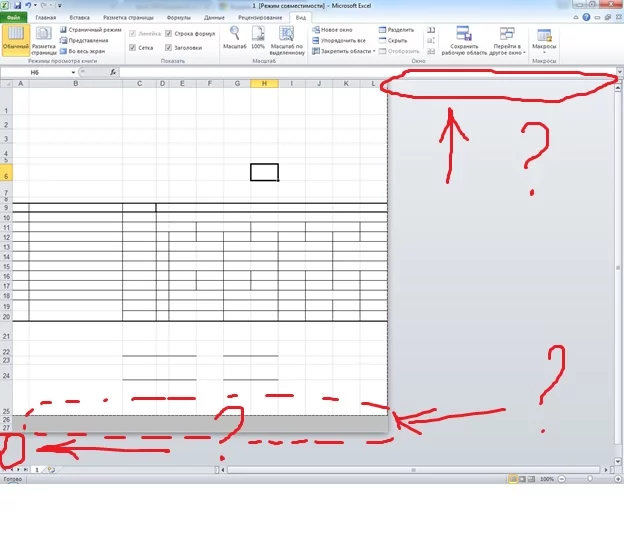
Task: Click the fx Insert Function icon
Action: click(x=113, y=72)
